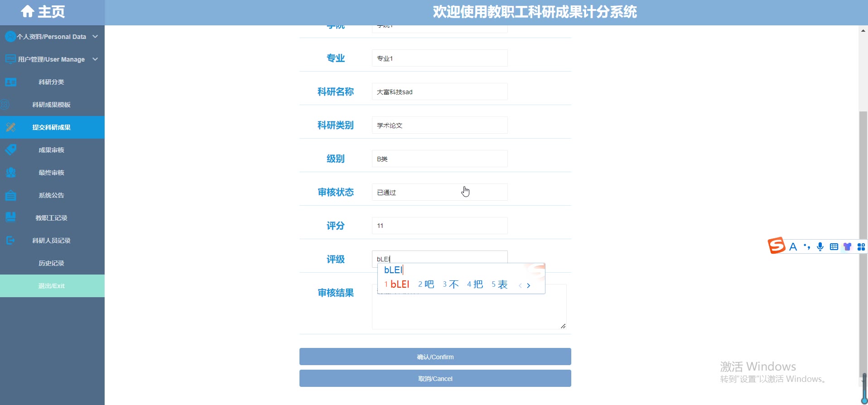This screenshot has width=868, height=405.
Task: Select IME candidate 4 把
Action: coord(475,284)
